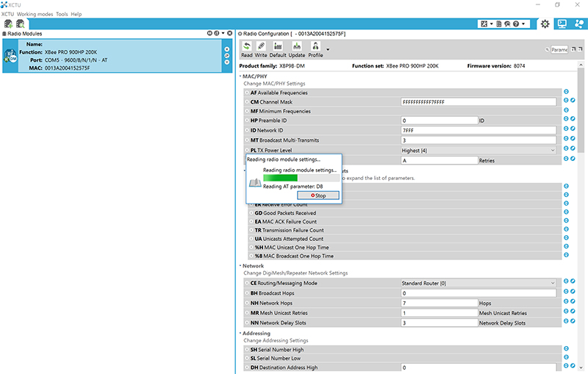Viewport: 588px width, 374px height.
Task: Click the first Radio Modules panel header icon
Action: (209, 33)
